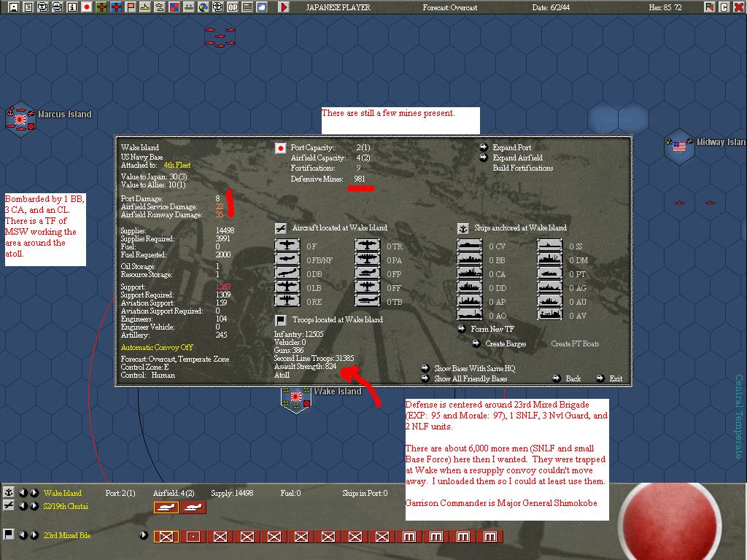Image resolution: width=747 pixels, height=560 pixels.
Task: Click the Japanese flag toolbar icon
Action: tap(87, 7)
